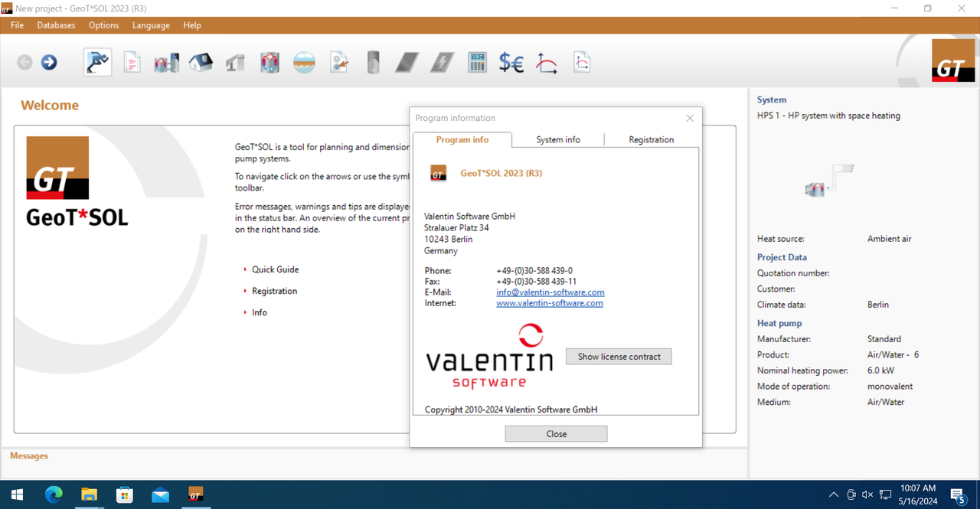This screenshot has height=509, width=980.
Task: Click the document with arrow icon
Action: [x=339, y=63]
